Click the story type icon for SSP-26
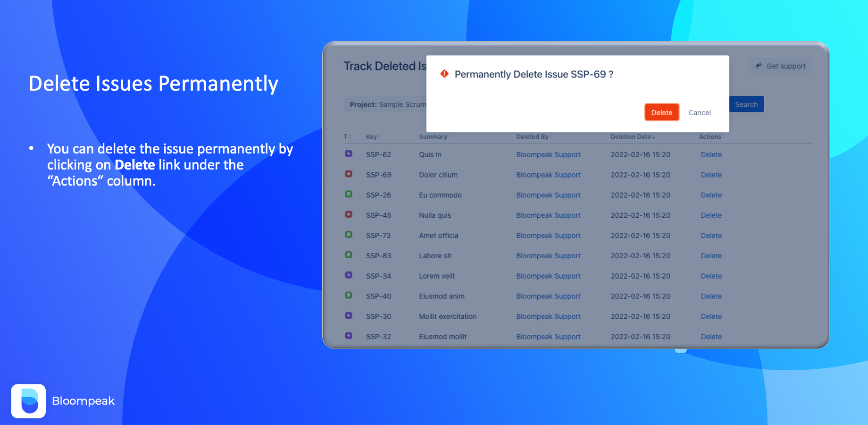 coord(349,194)
